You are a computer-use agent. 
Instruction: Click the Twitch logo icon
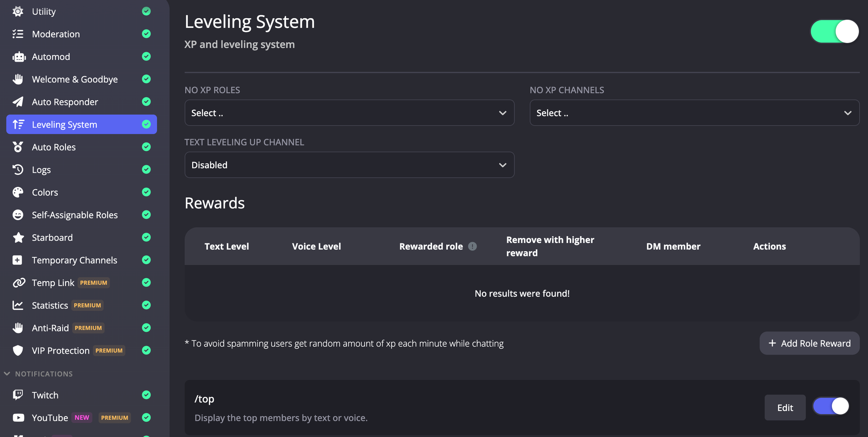pos(18,395)
